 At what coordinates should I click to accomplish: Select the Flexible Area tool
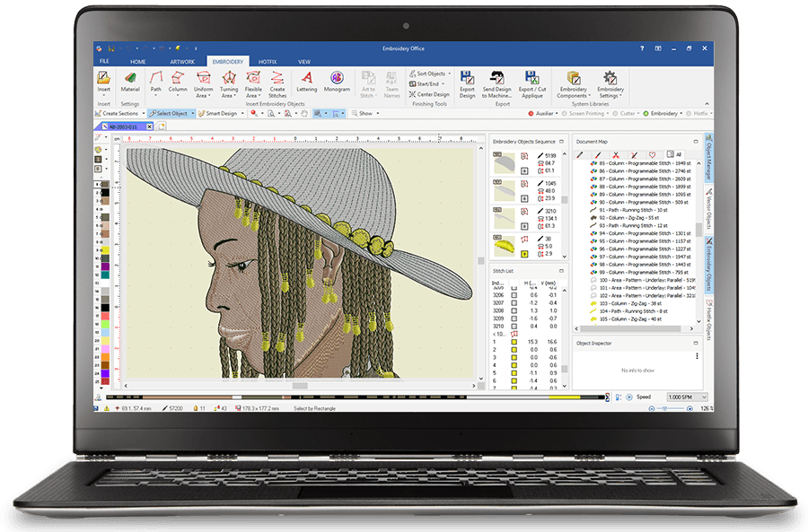pyautogui.click(x=253, y=84)
